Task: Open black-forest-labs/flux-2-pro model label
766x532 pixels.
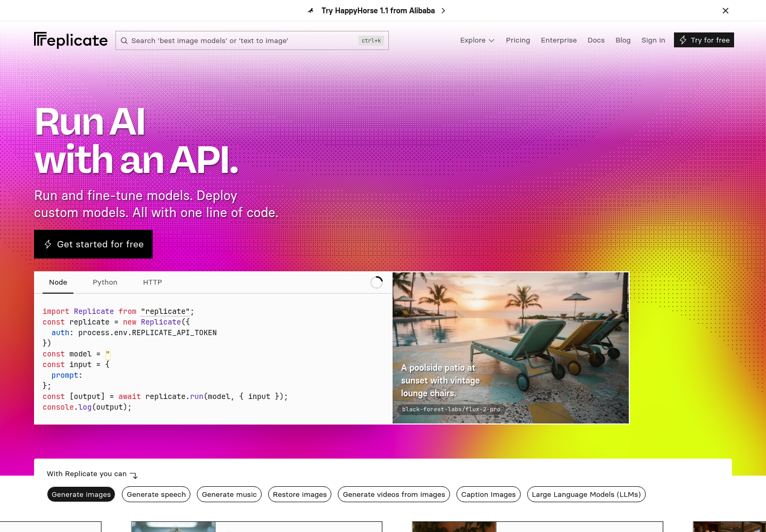Action: (x=451, y=409)
